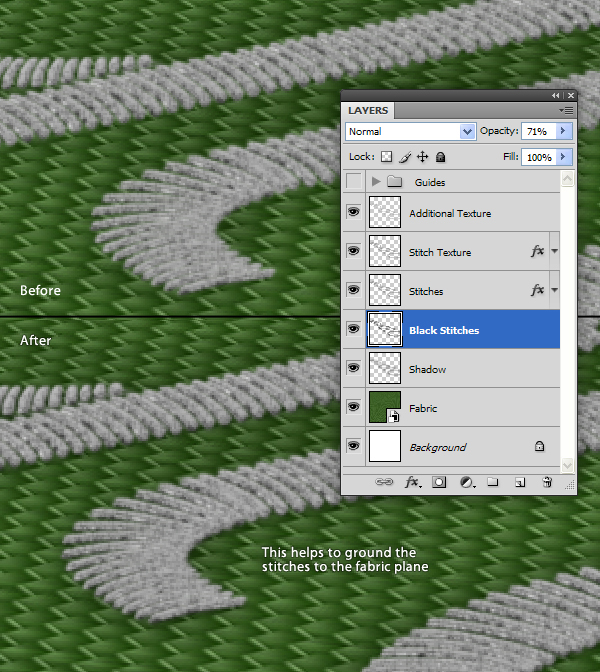This screenshot has width=600, height=672.
Task: Click the lock position move icon
Action: [x=423, y=157]
